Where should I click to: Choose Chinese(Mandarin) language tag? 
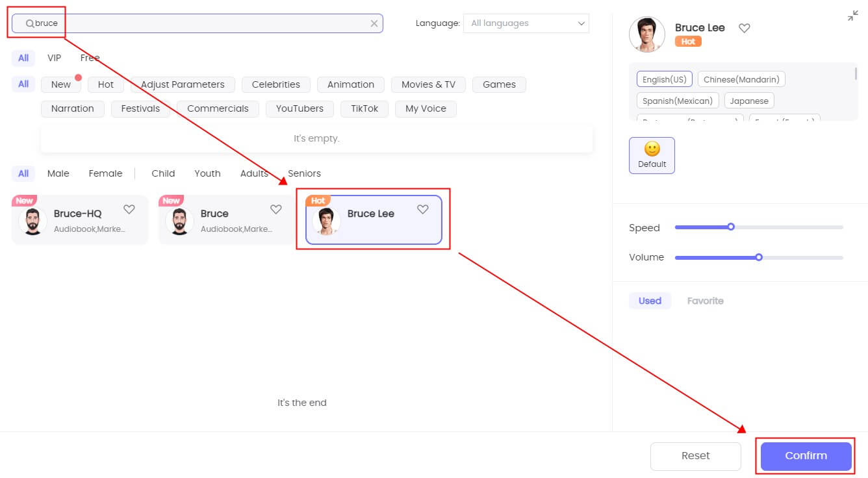(741, 79)
